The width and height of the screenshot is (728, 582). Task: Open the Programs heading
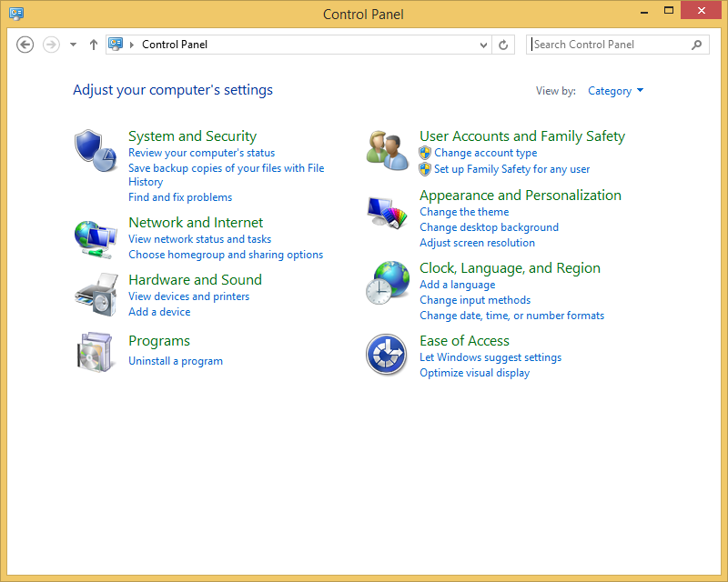[x=159, y=341]
